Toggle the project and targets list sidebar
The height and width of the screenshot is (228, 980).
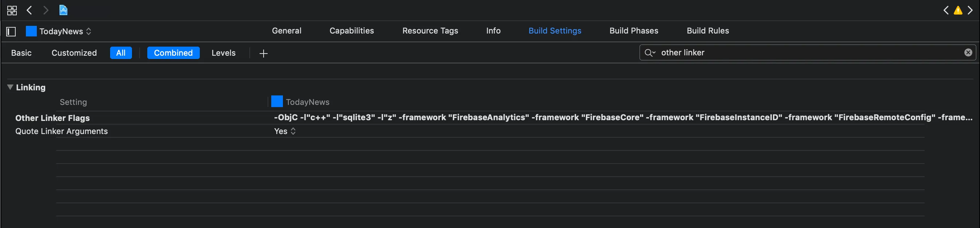[x=11, y=32]
